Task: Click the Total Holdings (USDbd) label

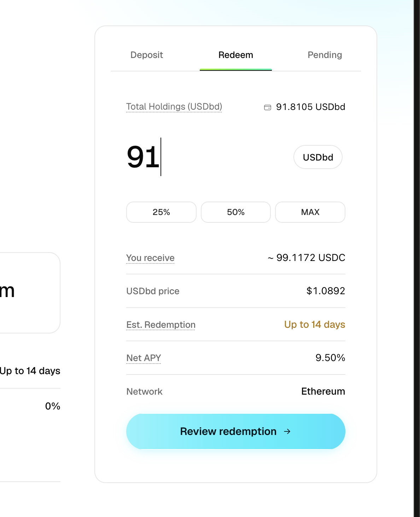Action: (174, 106)
